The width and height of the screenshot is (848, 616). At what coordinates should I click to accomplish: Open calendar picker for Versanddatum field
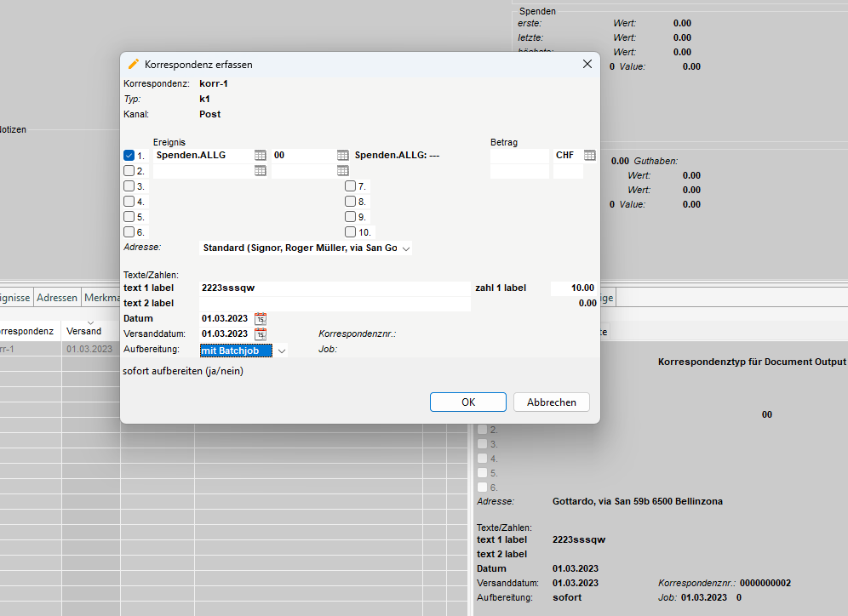click(261, 334)
